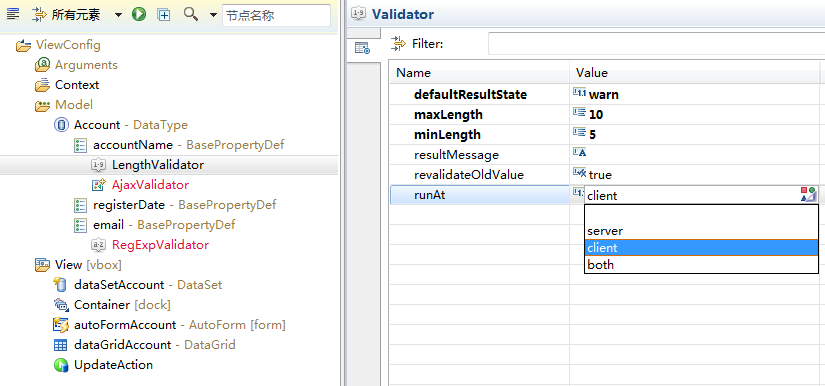Click the accountName property icon
This screenshot has width=825, height=386.
[x=80, y=145]
